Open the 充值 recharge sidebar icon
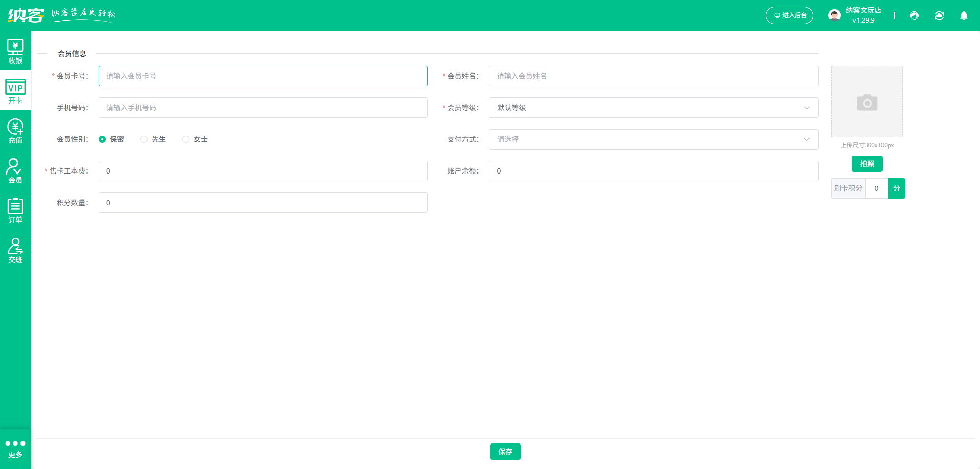 pyautogui.click(x=15, y=131)
